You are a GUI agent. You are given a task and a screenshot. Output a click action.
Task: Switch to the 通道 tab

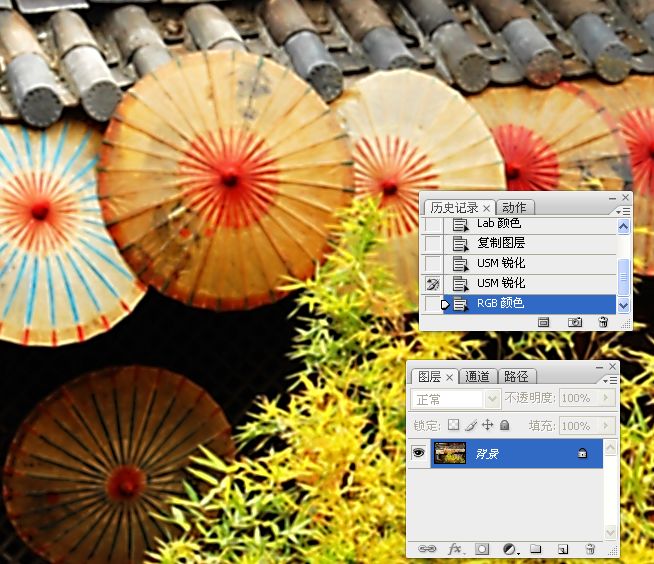point(477,377)
